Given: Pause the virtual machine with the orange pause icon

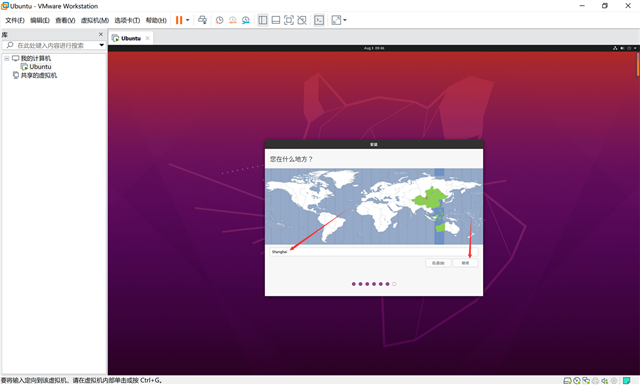Looking at the screenshot, I should pyautogui.click(x=179, y=20).
